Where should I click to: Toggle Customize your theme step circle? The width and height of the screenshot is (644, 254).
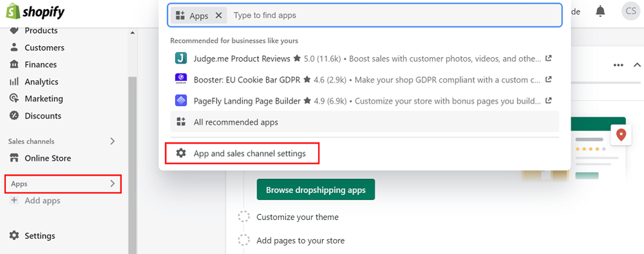pos(244,216)
